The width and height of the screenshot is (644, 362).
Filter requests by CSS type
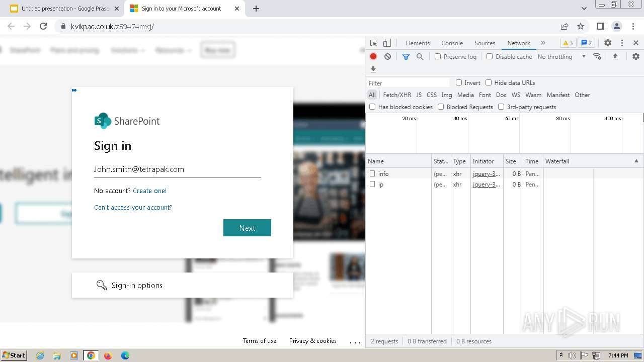pyautogui.click(x=432, y=95)
